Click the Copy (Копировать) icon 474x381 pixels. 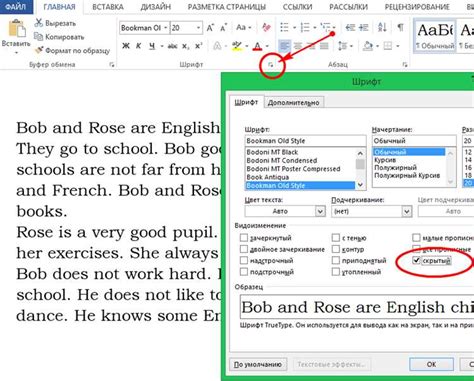point(39,37)
